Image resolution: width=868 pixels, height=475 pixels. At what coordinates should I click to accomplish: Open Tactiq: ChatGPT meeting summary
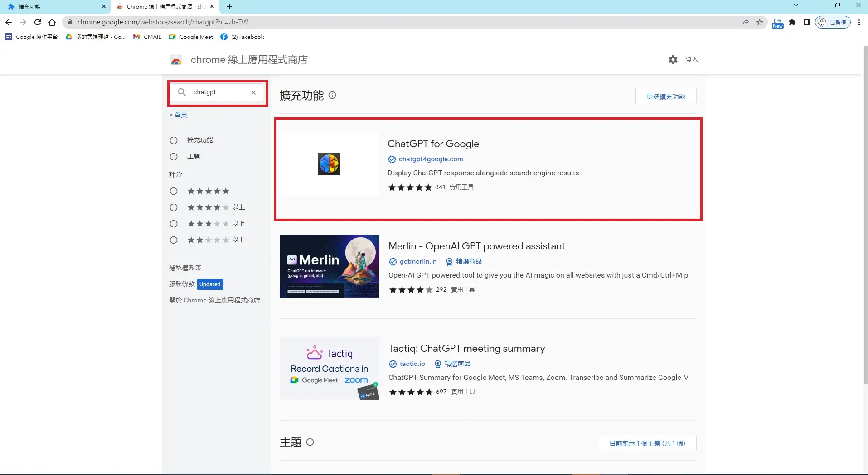tap(467, 349)
